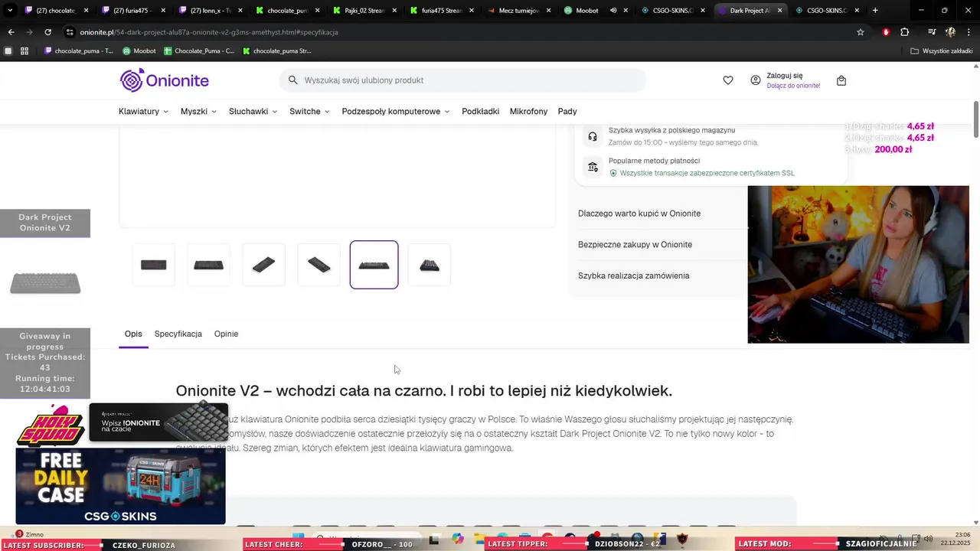The width and height of the screenshot is (980, 551).
Task: Open the Chrome three-dot menu
Action: pyautogui.click(x=967, y=32)
